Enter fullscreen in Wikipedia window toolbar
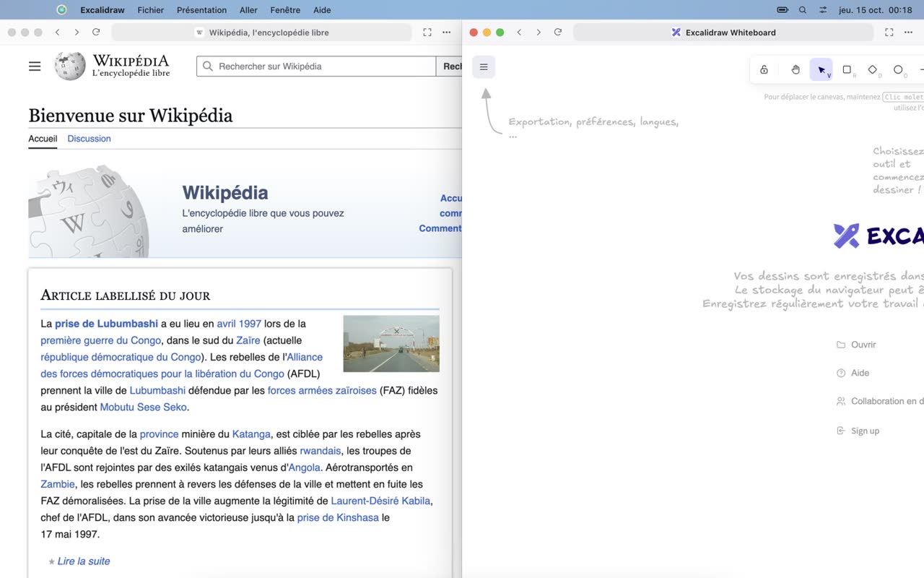924x578 pixels. (427, 33)
